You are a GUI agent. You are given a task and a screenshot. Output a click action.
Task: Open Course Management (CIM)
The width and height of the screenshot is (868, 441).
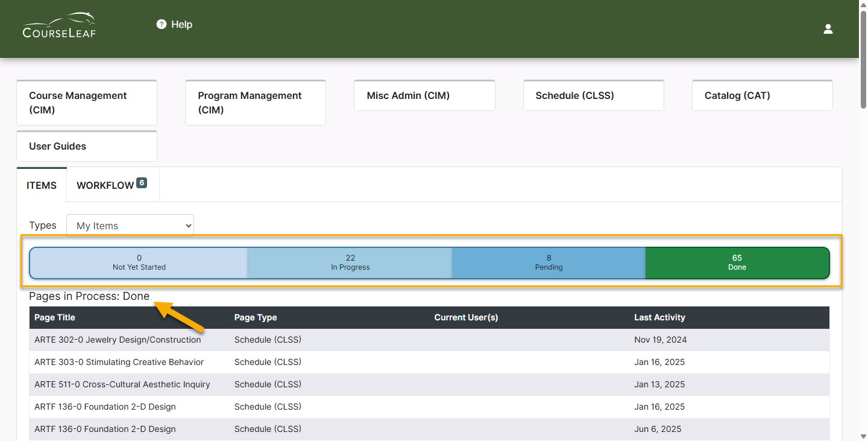pos(86,103)
